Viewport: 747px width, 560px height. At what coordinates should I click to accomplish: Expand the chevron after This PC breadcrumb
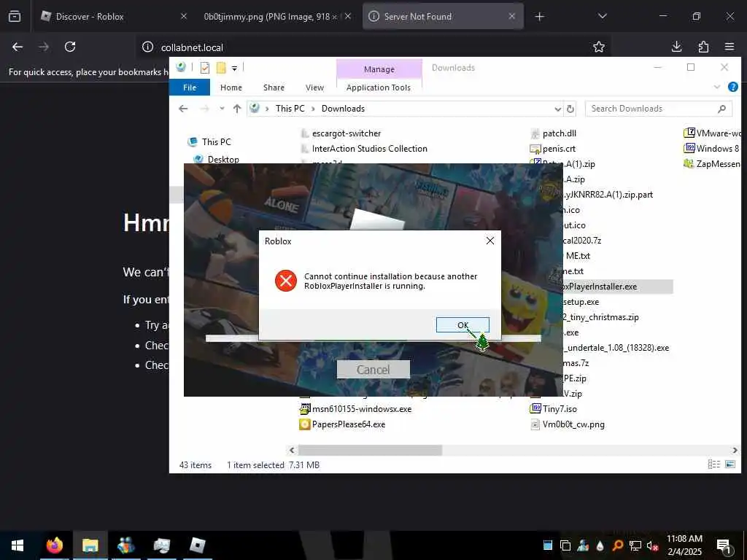(313, 109)
